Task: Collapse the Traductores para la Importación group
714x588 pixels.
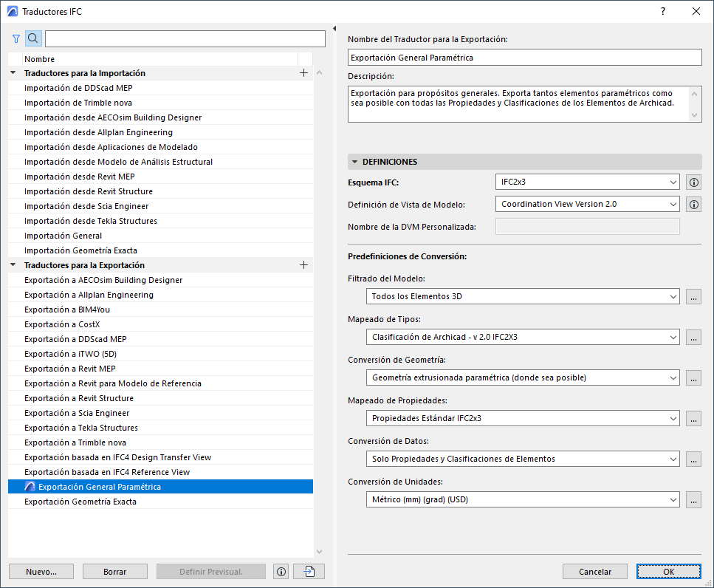Action: [x=12, y=72]
